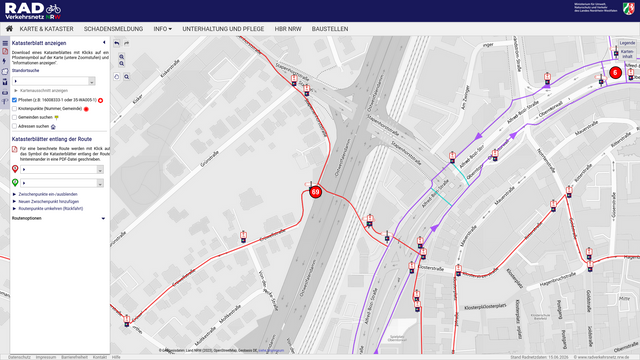The height and width of the screenshot is (360, 640).
Task: Open UNTERHALTUNG UND PFLEGE menu
Action: pyautogui.click(x=223, y=29)
